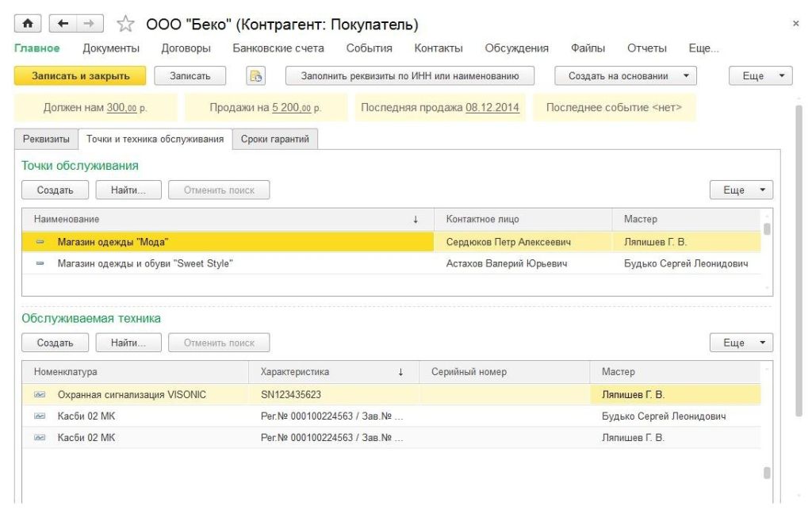Click Мастер header in equipment table

[676, 372]
